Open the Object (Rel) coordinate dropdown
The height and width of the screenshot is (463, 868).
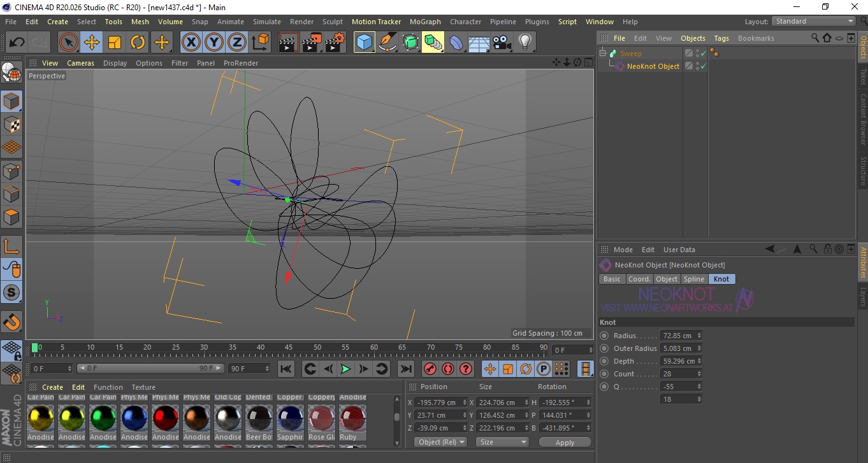tap(440, 442)
